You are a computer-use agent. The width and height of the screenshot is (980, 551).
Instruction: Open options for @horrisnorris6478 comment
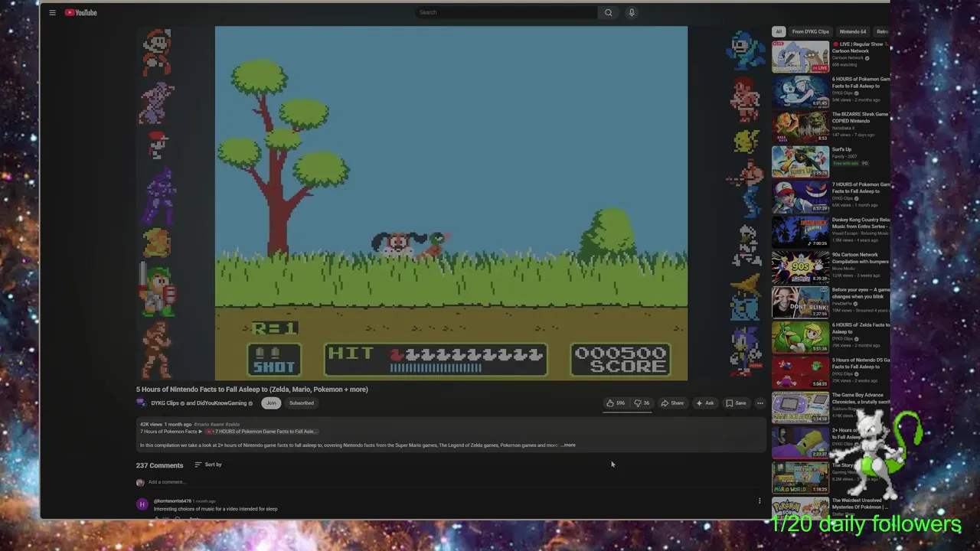pyautogui.click(x=759, y=501)
